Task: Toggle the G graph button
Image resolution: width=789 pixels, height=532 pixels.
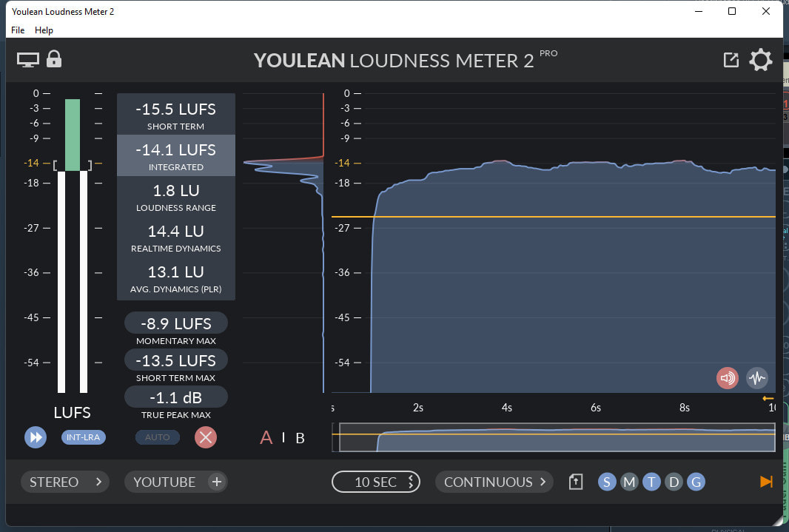Action: coord(696,482)
